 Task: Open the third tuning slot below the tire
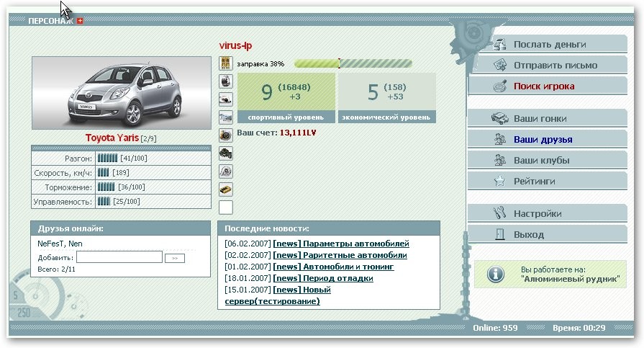click(225, 99)
